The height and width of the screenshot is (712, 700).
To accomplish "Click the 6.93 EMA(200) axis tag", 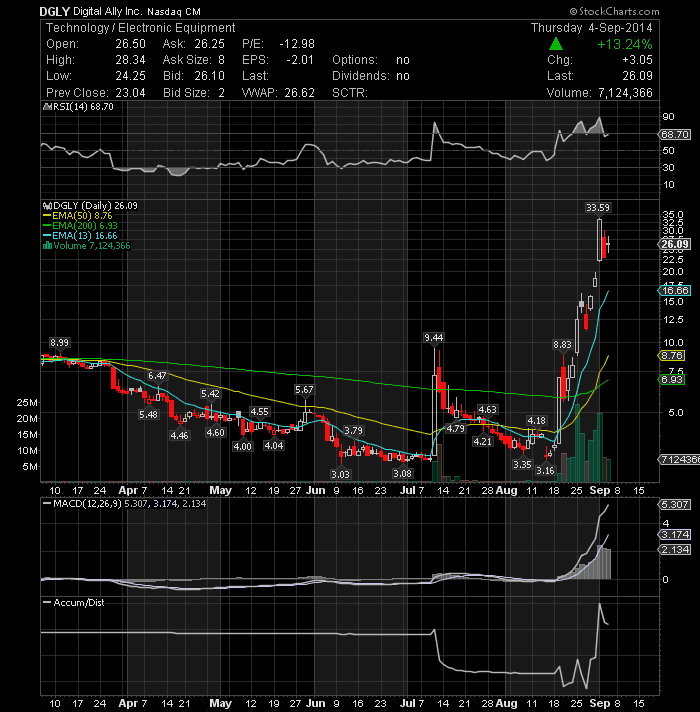I will tap(671, 379).
